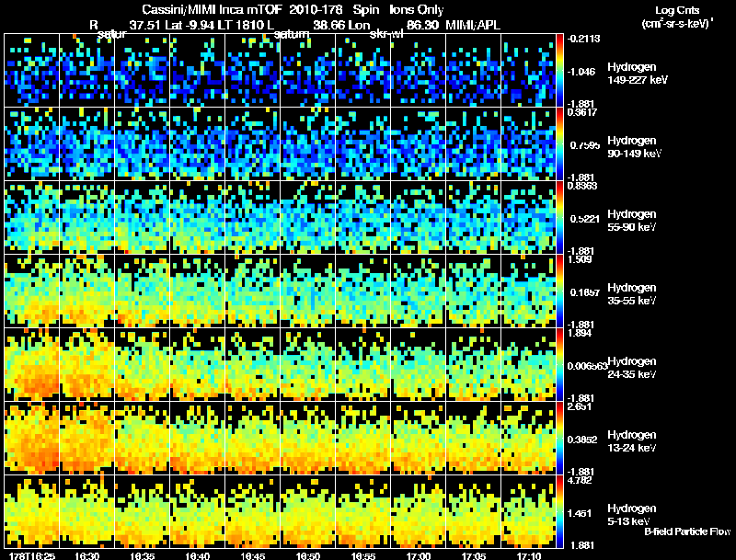Open the 55-90 keV image panel at 16:50
Viewport: 736px width, 560px height.
(x=308, y=218)
